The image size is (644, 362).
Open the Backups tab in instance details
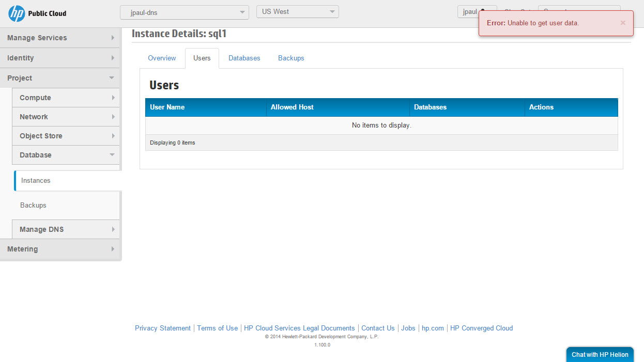pos(291,58)
